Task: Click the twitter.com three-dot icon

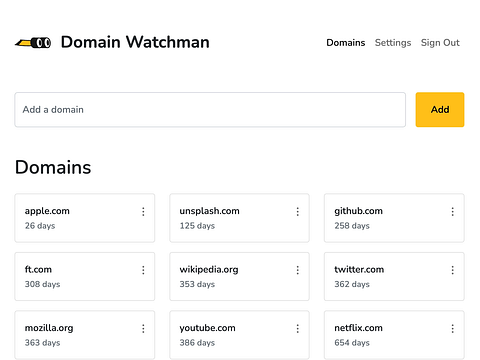Action: 452,270
